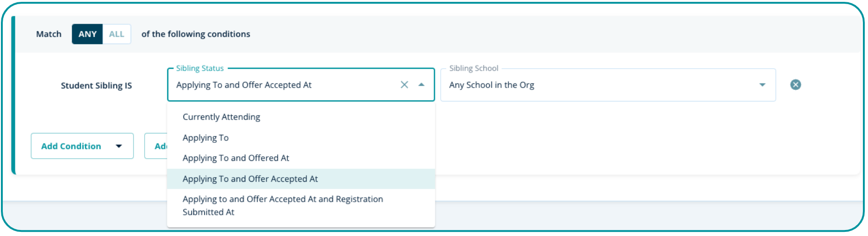Viewport: 868px width, 236px height.
Task: Collapse the Sibling Status list using the up caret
Action: (421, 84)
